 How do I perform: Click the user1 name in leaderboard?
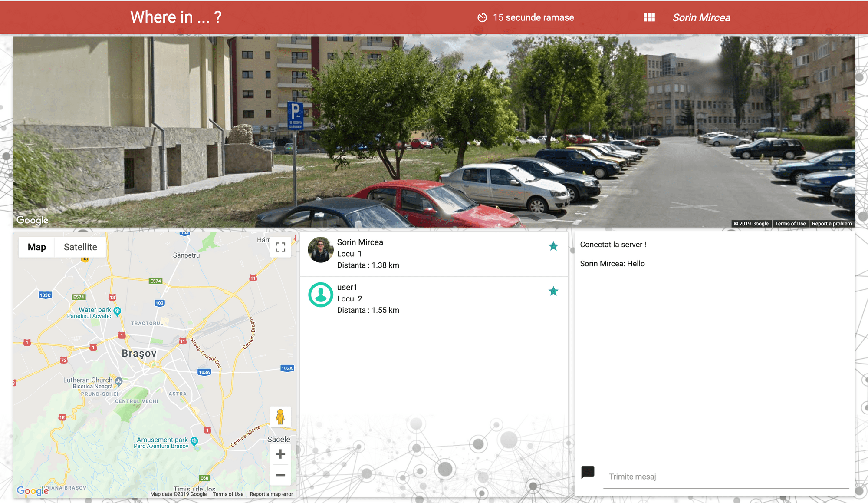coord(347,287)
